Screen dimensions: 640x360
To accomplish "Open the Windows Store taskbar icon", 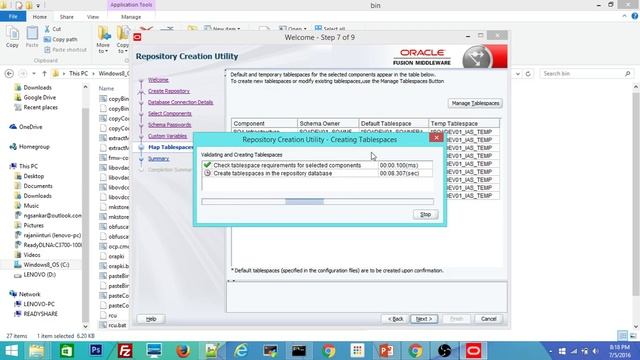I will coord(67,351).
